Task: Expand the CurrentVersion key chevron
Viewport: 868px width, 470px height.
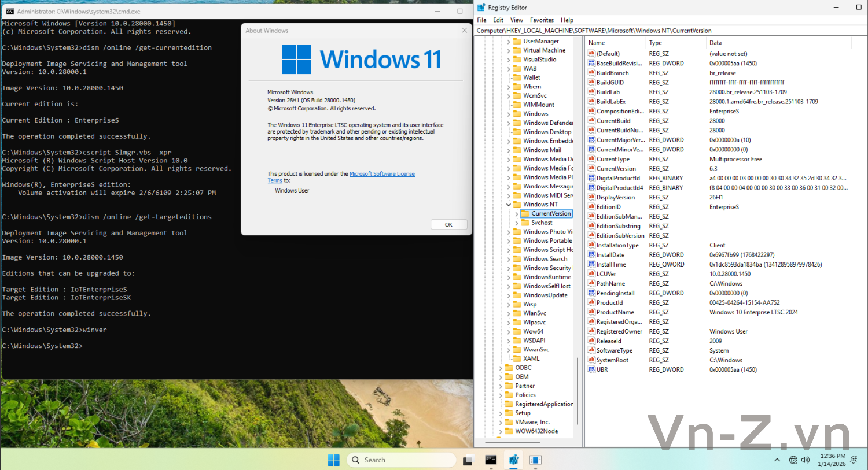Action: [x=517, y=214]
